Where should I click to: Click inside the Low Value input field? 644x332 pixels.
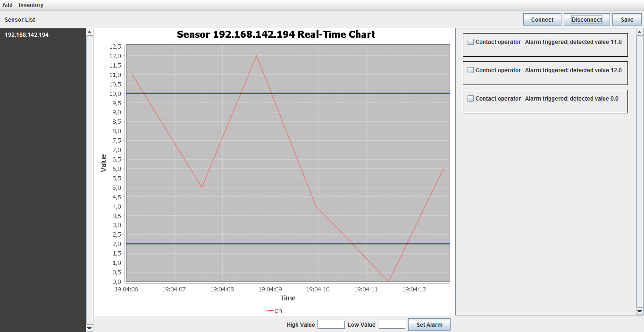pyautogui.click(x=391, y=324)
